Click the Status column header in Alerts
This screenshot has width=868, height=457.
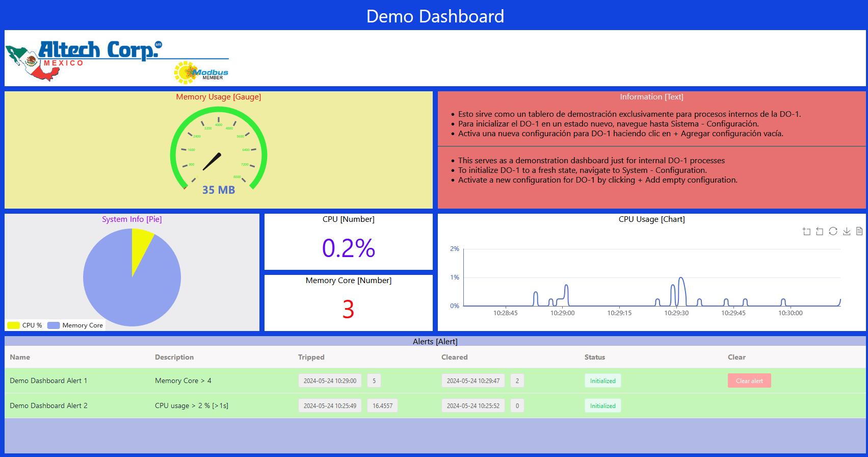point(594,357)
